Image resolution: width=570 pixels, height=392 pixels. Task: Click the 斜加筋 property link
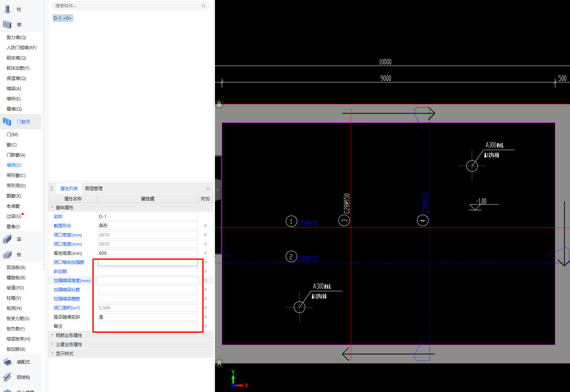(x=60, y=271)
